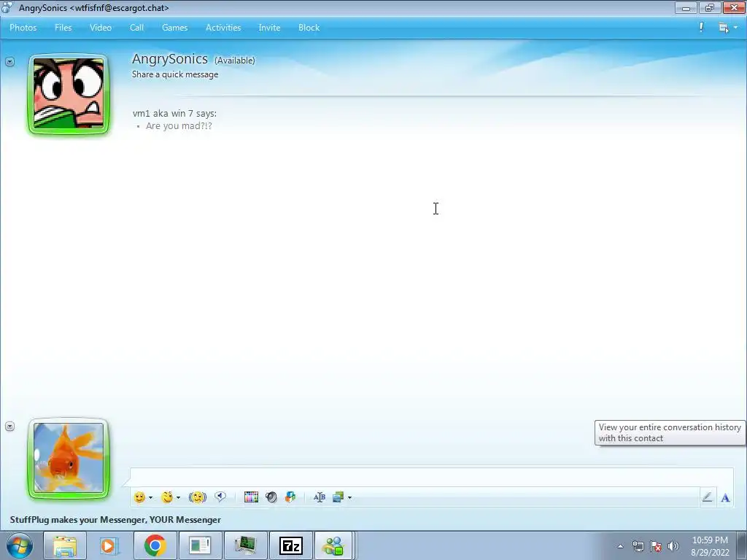Open the computer monitor taskbar icon
Image resolution: width=747 pixels, height=560 pixels.
245,545
